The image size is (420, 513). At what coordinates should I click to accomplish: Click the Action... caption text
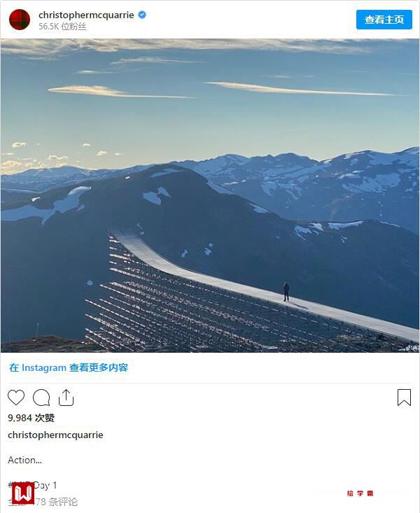(x=24, y=460)
